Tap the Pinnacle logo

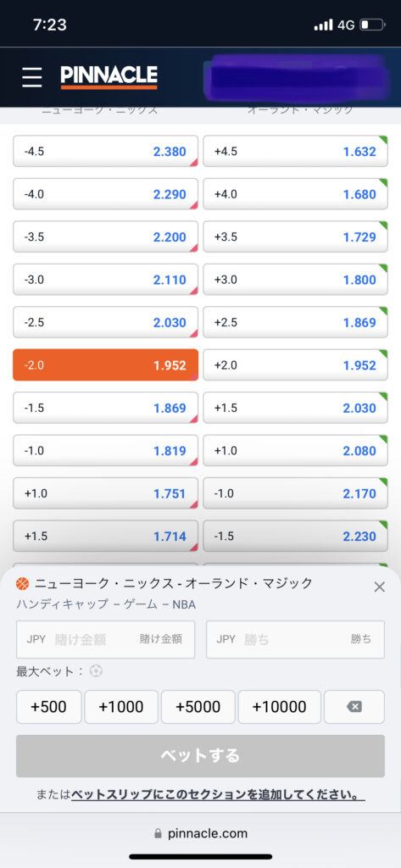point(109,77)
